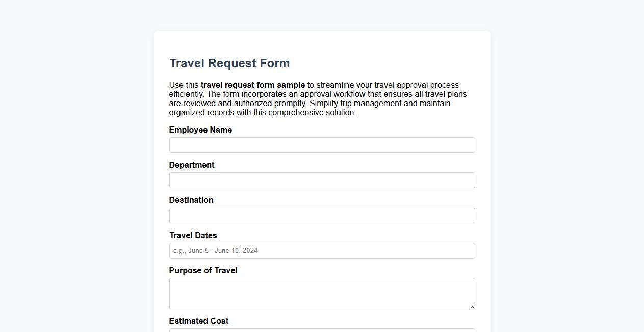644x332 pixels.
Task: Click inside the Purpose of Travel textarea
Action: point(322,293)
